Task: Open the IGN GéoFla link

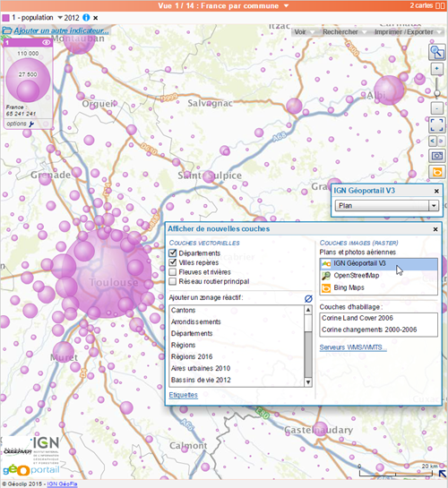Action: (x=62, y=484)
